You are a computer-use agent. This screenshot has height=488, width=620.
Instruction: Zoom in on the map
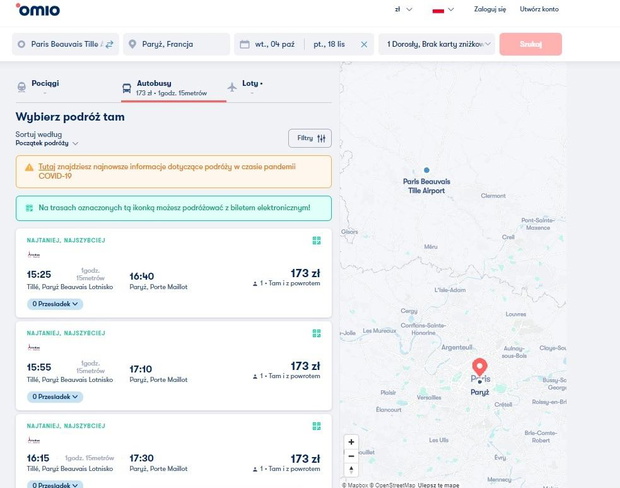click(x=351, y=442)
